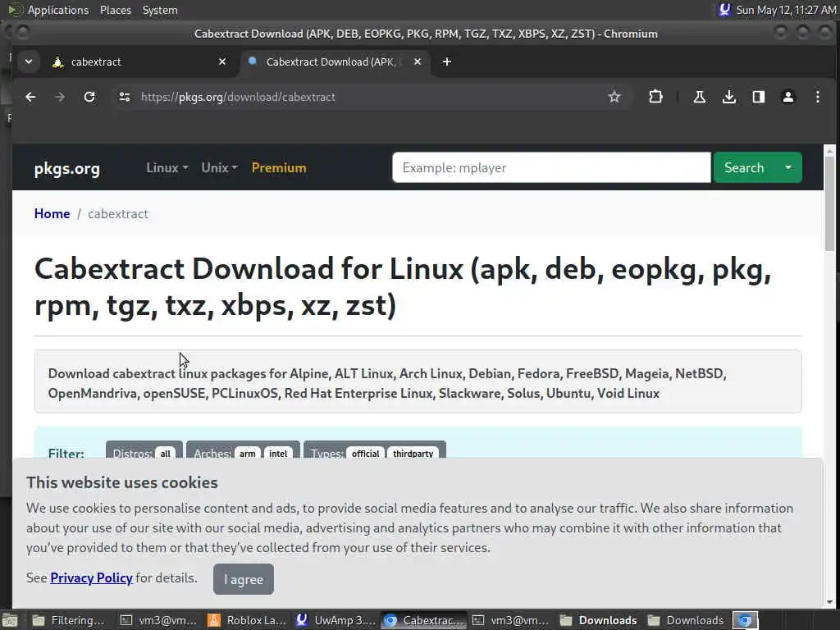Open the Privacy Policy link
840x630 pixels.
(x=91, y=578)
